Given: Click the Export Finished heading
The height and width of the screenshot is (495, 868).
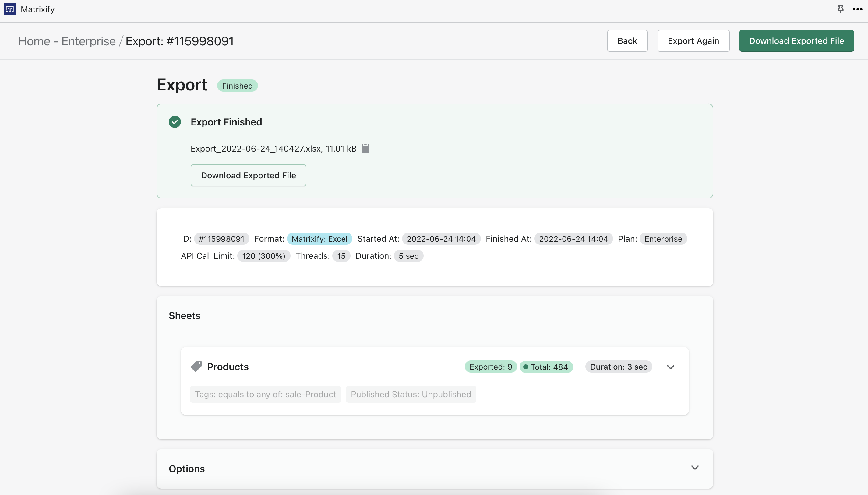Looking at the screenshot, I should point(226,122).
